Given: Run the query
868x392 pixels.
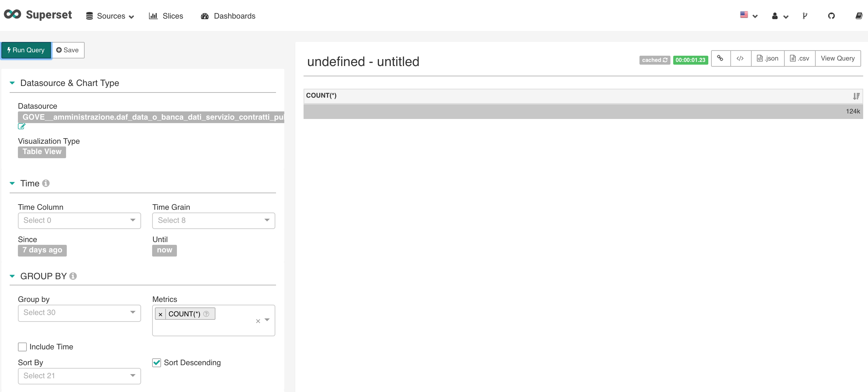Looking at the screenshot, I should coord(26,50).
